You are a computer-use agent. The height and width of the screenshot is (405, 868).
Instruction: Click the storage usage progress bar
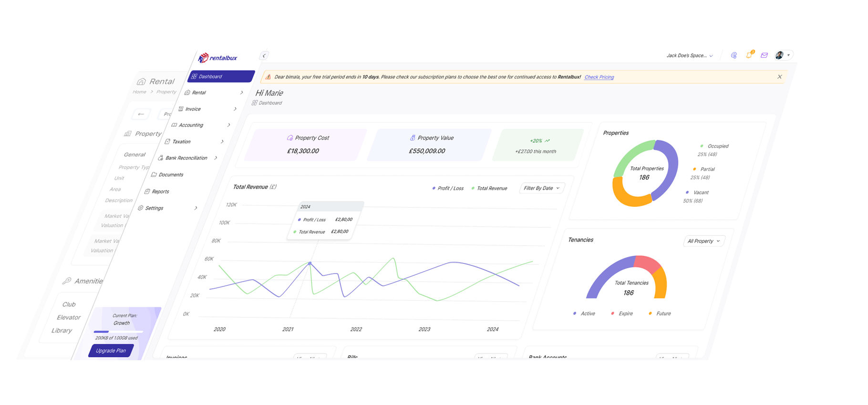(x=118, y=331)
